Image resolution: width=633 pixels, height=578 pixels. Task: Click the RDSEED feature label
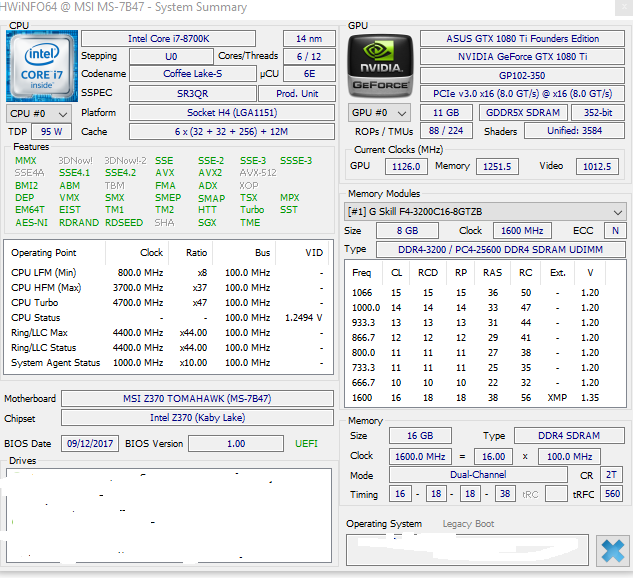coord(124,223)
